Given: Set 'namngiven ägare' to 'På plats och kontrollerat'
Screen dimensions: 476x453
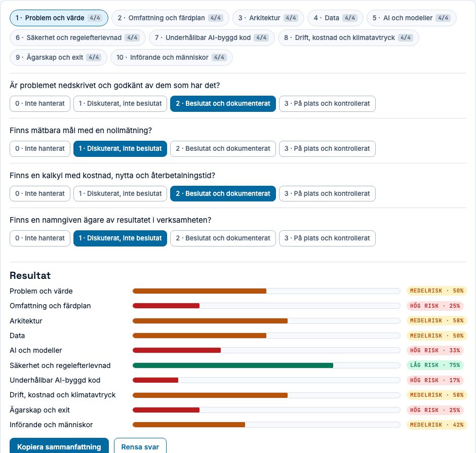Looking at the screenshot, I should click(327, 238).
